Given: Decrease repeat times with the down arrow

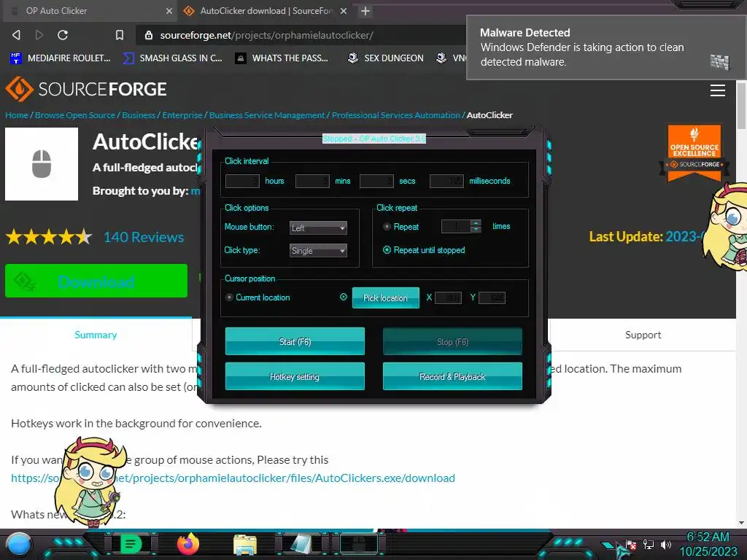Looking at the screenshot, I should [x=476, y=230].
